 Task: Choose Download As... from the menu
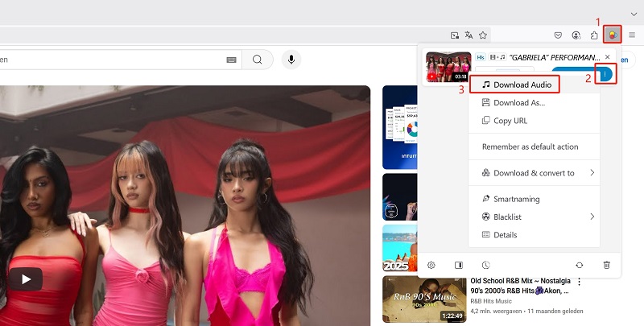point(534,103)
